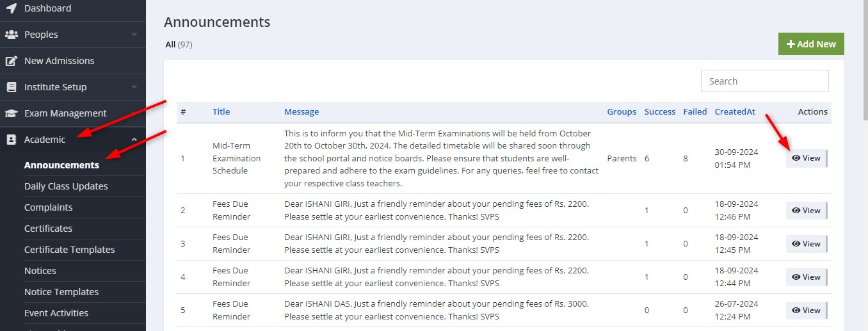Sort announcements by Title column
This screenshot has height=331, width=868.
[221, 111]
